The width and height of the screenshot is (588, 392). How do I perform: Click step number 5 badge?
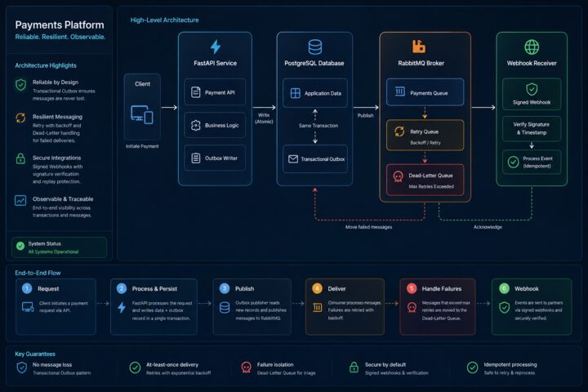(412, 288)
